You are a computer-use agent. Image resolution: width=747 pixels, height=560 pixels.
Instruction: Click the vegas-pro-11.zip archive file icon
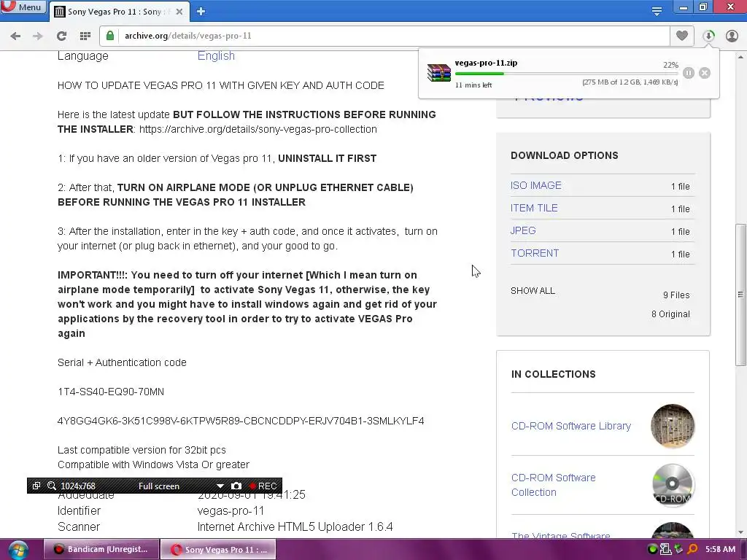pyautogui.click(x=438, y=73)
